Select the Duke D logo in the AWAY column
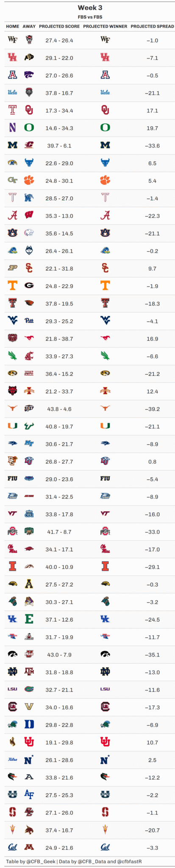 tap(29, 724)
